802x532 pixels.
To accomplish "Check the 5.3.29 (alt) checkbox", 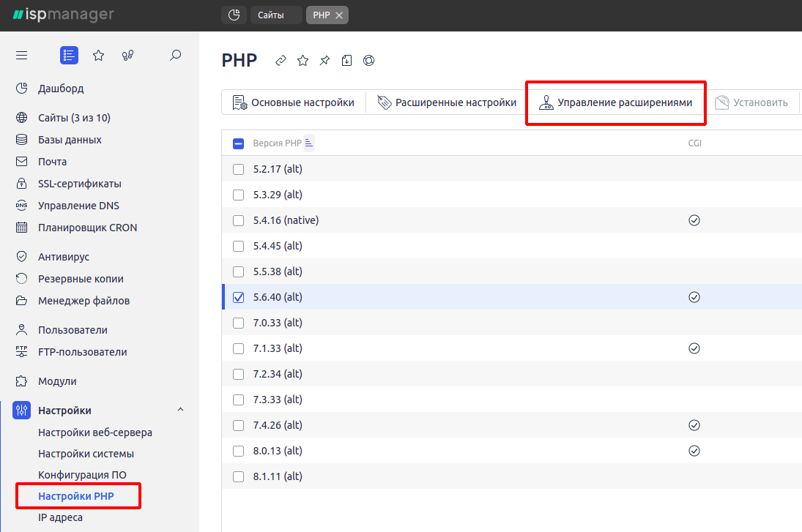I will [238, 195].
